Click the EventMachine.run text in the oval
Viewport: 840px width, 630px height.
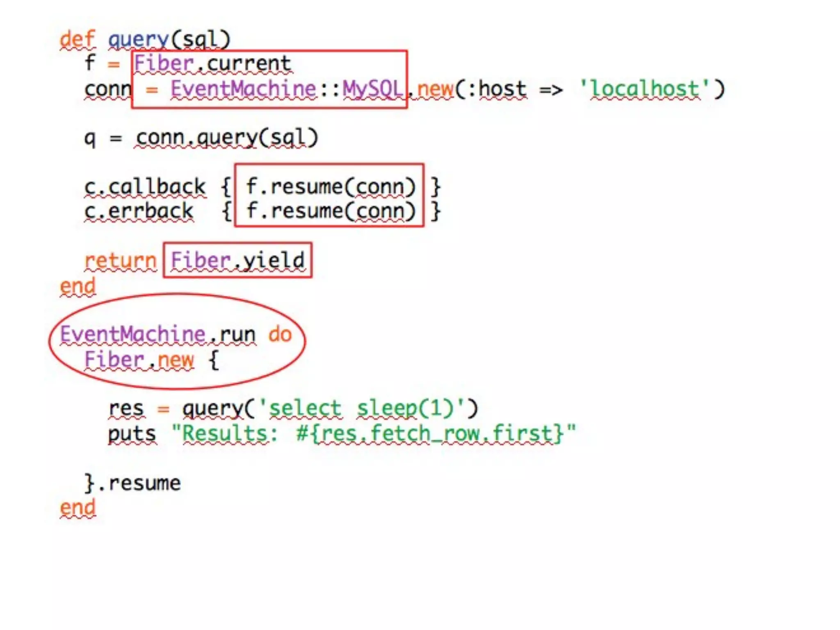pyautogui.click(x=158, y=334)
